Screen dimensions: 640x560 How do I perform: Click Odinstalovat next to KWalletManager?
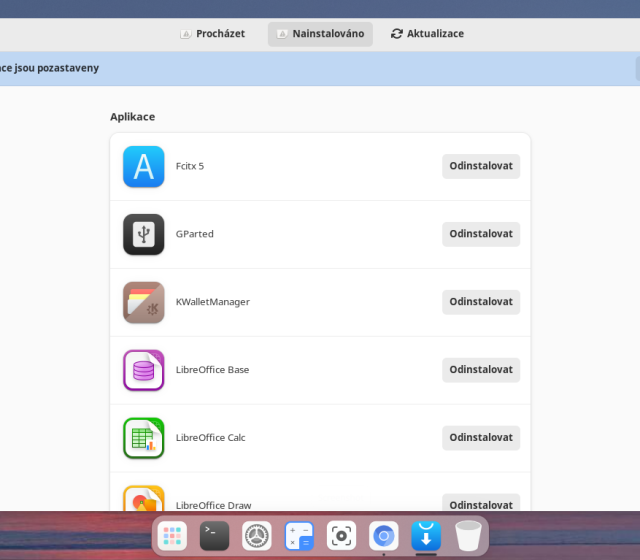(x=481, y=302)
